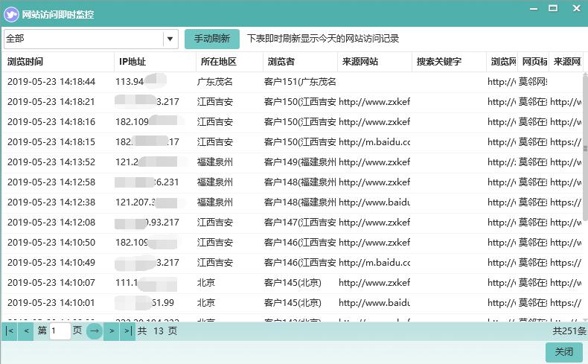This screenshot has height=364, width=588.
Task: Select row with time 2019-05-23 14:10:07
Action: (x=293, y=283)
